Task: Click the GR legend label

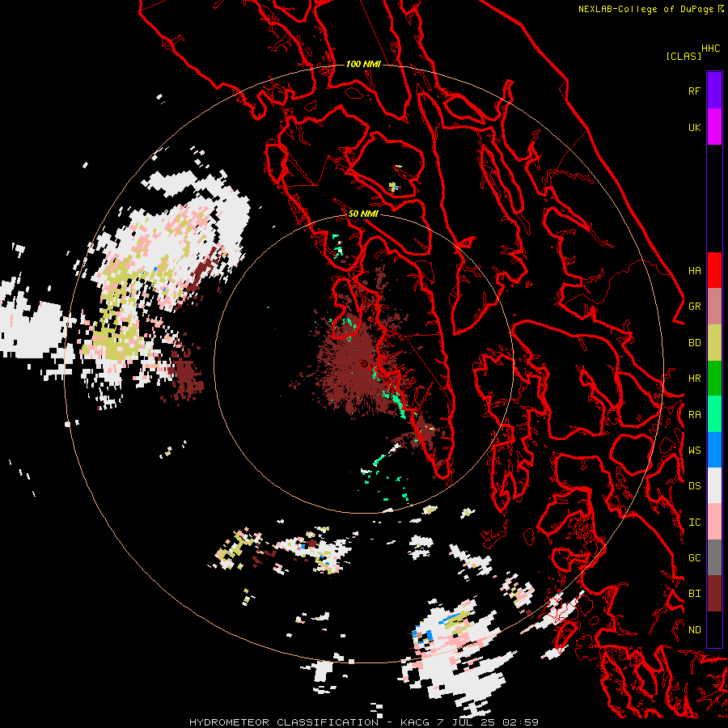Action: coord(694,307)
